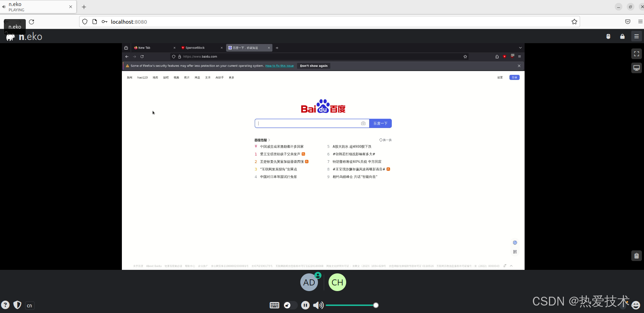Screen dimensions: 644x313
Task: Open the cn keyboard layout selector
Action: (30, 306)
